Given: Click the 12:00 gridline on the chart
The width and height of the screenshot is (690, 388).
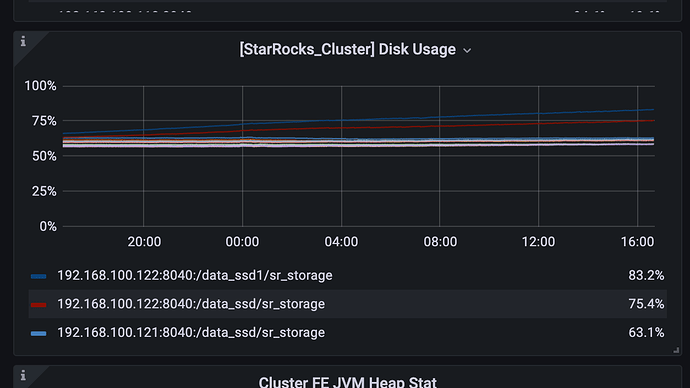Looking at the screenshot, I should point(539,185).
